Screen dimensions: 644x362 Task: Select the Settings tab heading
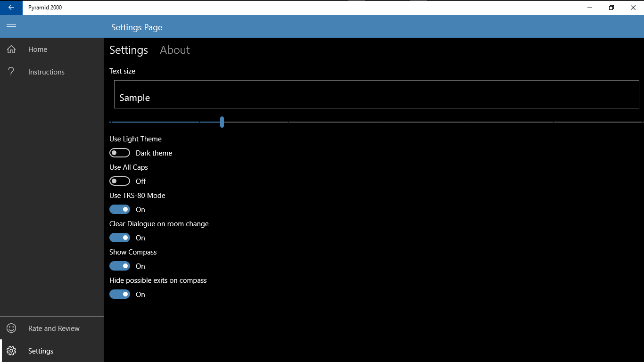pyautogui.click(x=129, y=50)
